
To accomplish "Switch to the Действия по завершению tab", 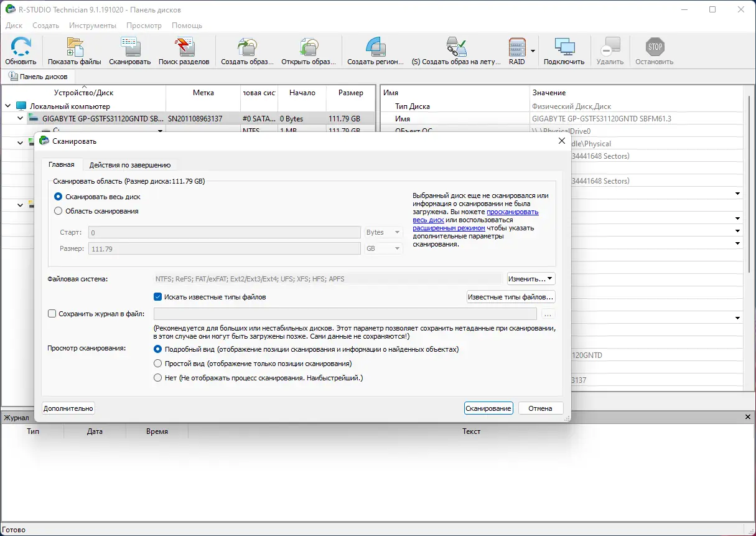I will pyautogui.click(x=129, y=164).
